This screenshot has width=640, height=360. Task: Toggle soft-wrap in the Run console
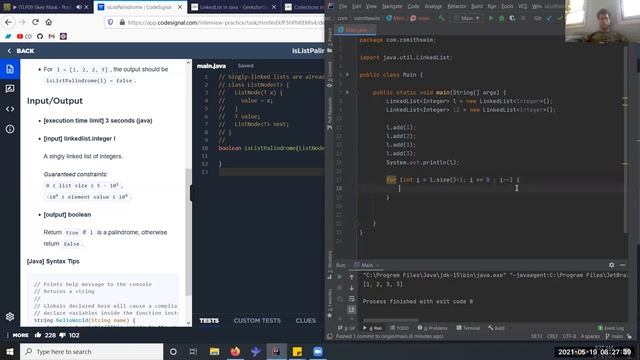tap(351, 299)
